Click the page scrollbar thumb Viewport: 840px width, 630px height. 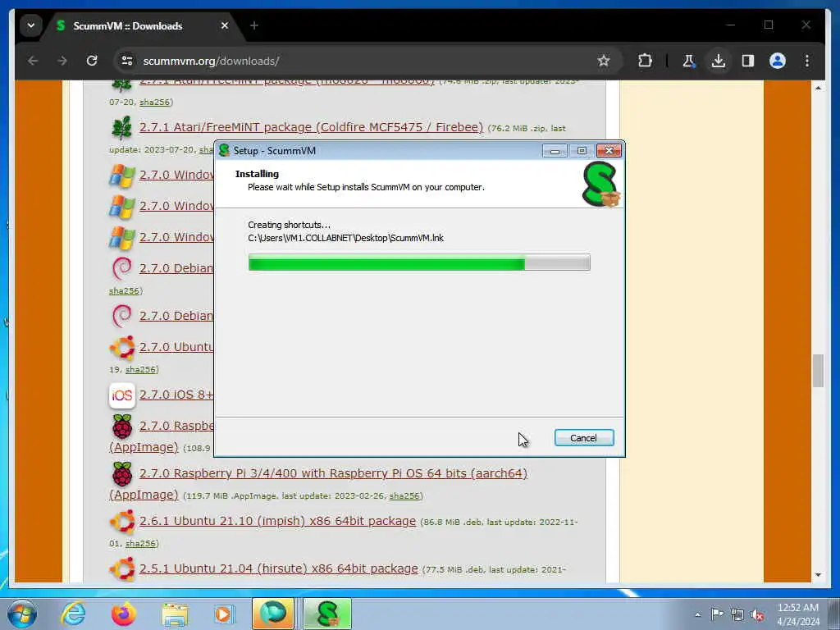pos(818,370)
